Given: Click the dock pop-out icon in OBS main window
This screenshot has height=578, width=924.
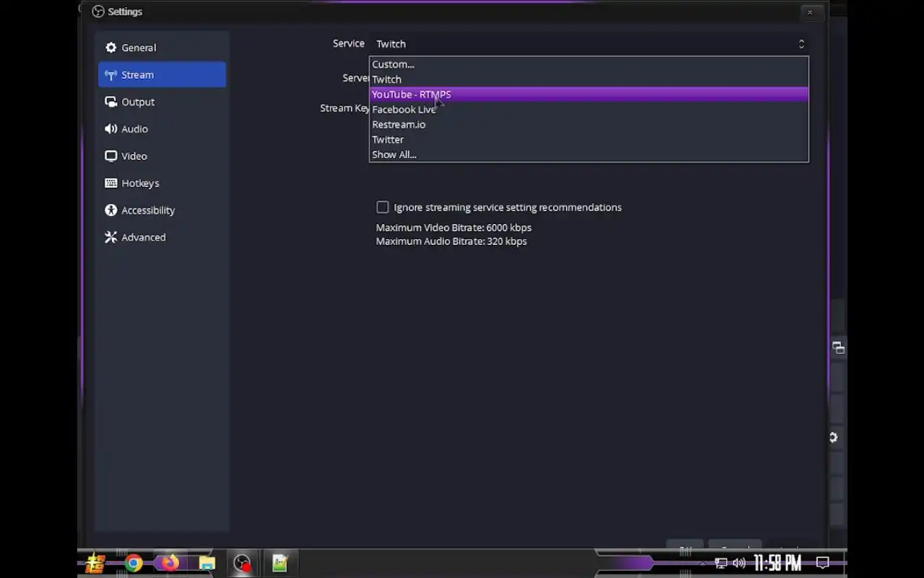Looking at the screenshot, I should [x=838, y=348].
